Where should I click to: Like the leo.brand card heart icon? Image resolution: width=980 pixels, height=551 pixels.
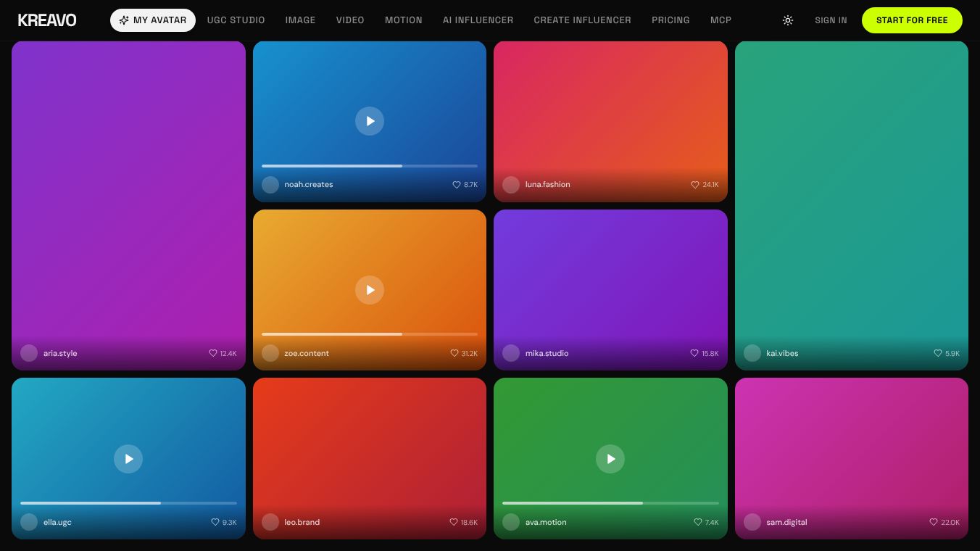[454, 522]
